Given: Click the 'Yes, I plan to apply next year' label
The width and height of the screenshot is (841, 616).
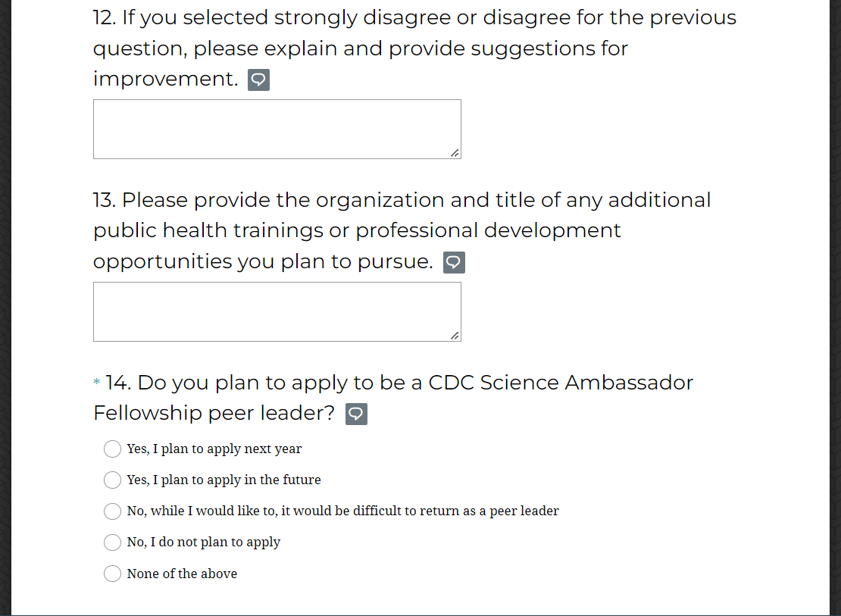Looking at the screenshot, I should click(x=214, y=449).
